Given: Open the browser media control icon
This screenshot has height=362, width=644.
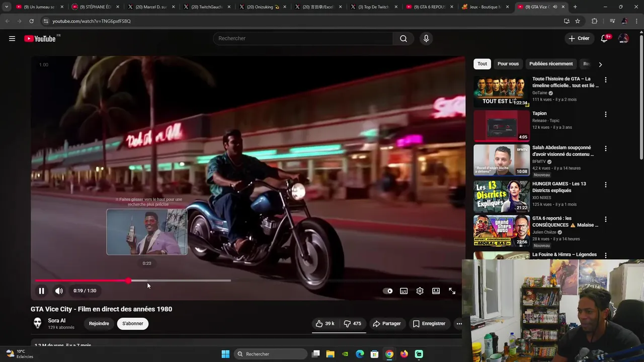Looking at the screenshot, I should [612, 21].
